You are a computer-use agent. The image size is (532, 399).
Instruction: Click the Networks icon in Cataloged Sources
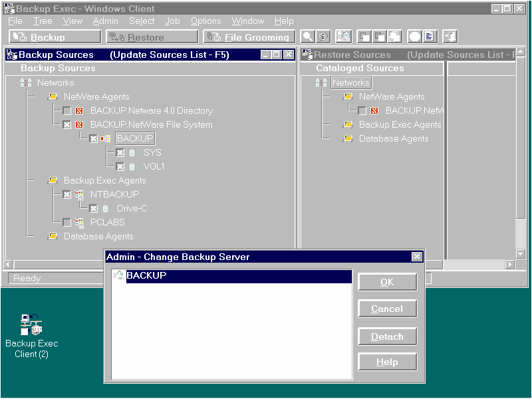pos(321,82)
